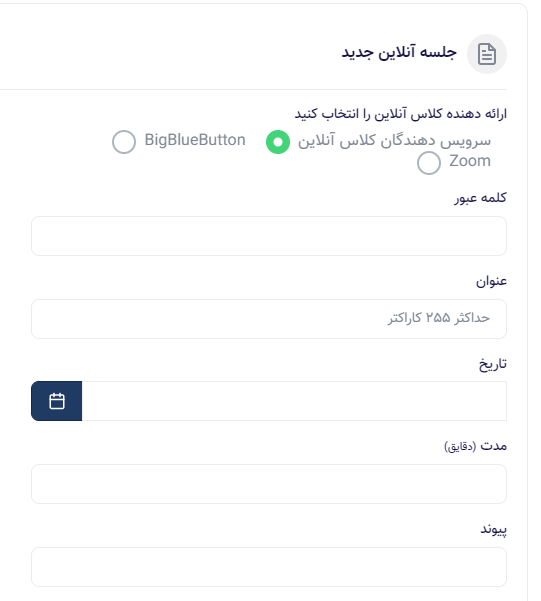Click the تاریخ field label

pos(493,364)
